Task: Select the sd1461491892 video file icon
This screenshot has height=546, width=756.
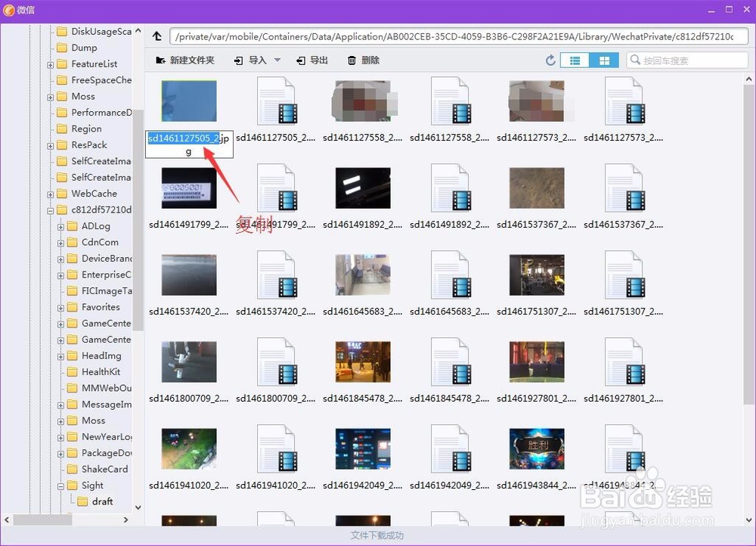Action: (x=451, y=188)
